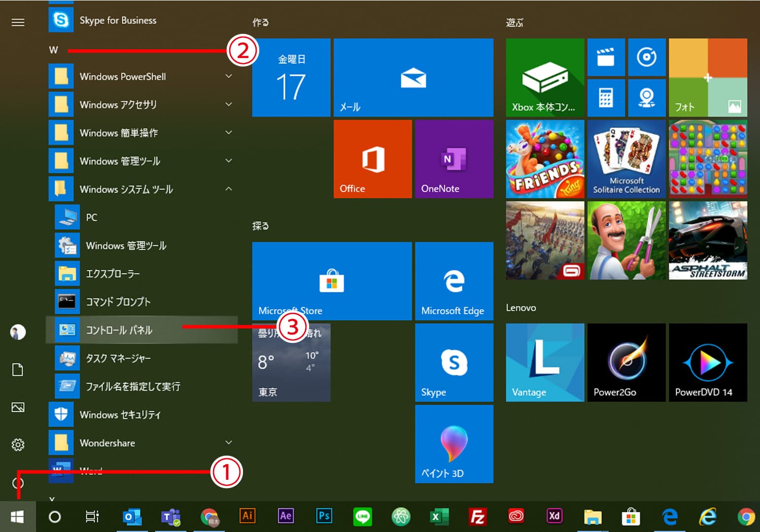The height and width of the screenshot is (532, 760).
Task: Open File Explorer from taskbar
Action: pyautogui.click(x=592, y=517)
